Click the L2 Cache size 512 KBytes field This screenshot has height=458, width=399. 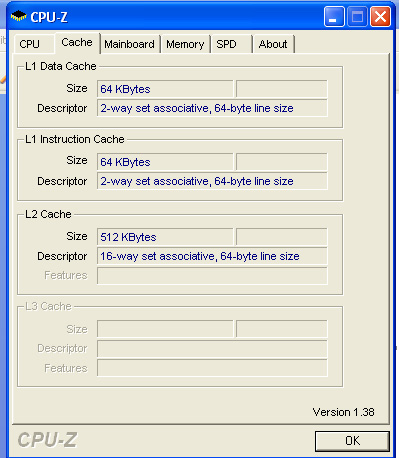165,237
